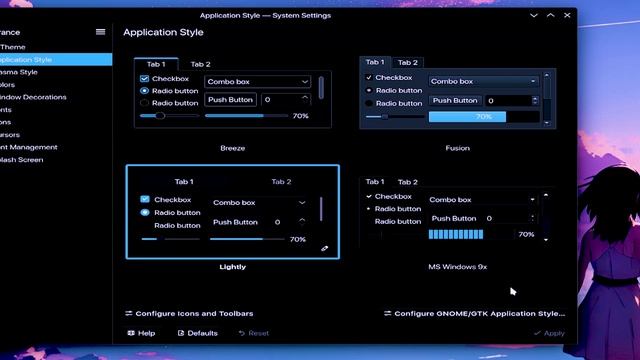Select the MS Windows 9x style label
Viewport: 640px width, 360px height.
(458, 267)
